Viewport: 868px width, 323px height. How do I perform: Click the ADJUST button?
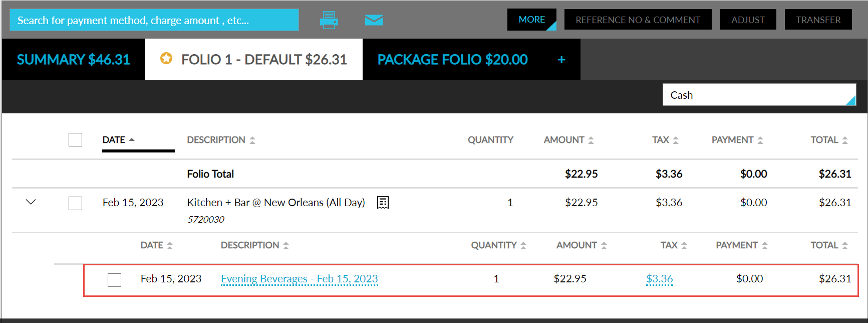click(748, 20)
